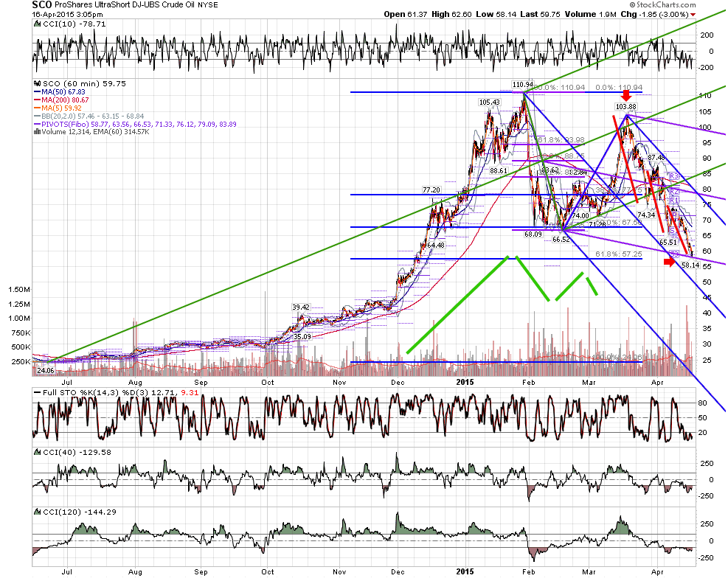Click the area icon beside CCI(120)
The height and width of the screenshot is (581, 728).
37,512
